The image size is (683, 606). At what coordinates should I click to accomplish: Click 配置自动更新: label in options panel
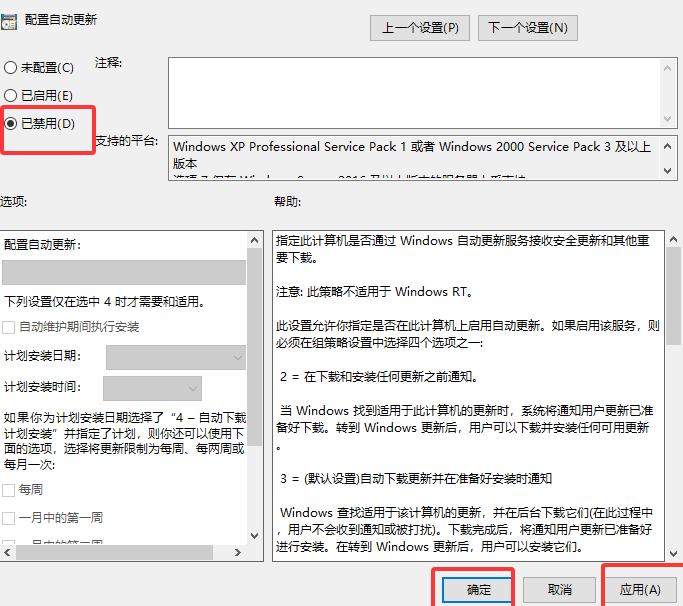(42, 245)
